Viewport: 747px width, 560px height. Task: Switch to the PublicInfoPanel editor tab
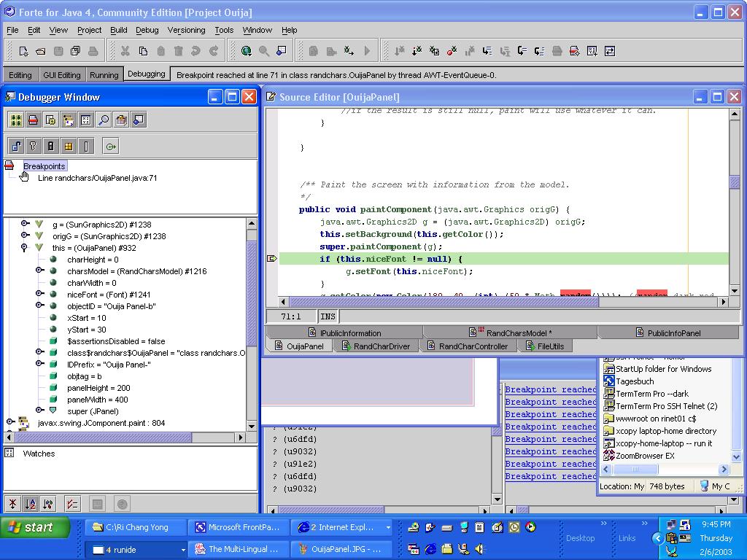coord(668,332)
